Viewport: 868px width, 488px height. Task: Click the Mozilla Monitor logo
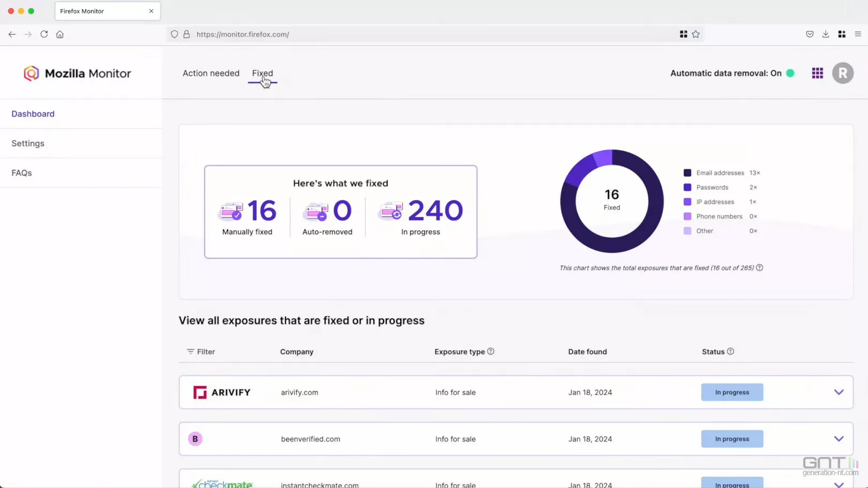click(x=78, y=73)
